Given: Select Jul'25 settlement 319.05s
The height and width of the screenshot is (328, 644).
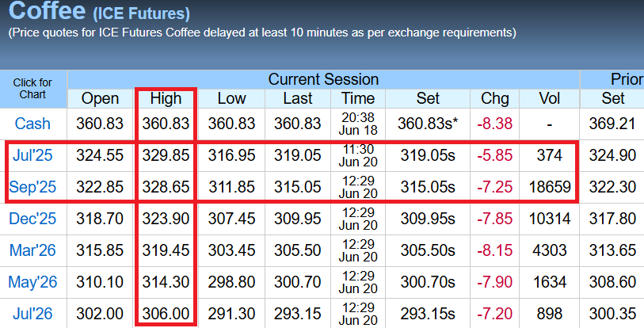Looking at the screenshot, I should pyautogui.click(x=428, y=155).
